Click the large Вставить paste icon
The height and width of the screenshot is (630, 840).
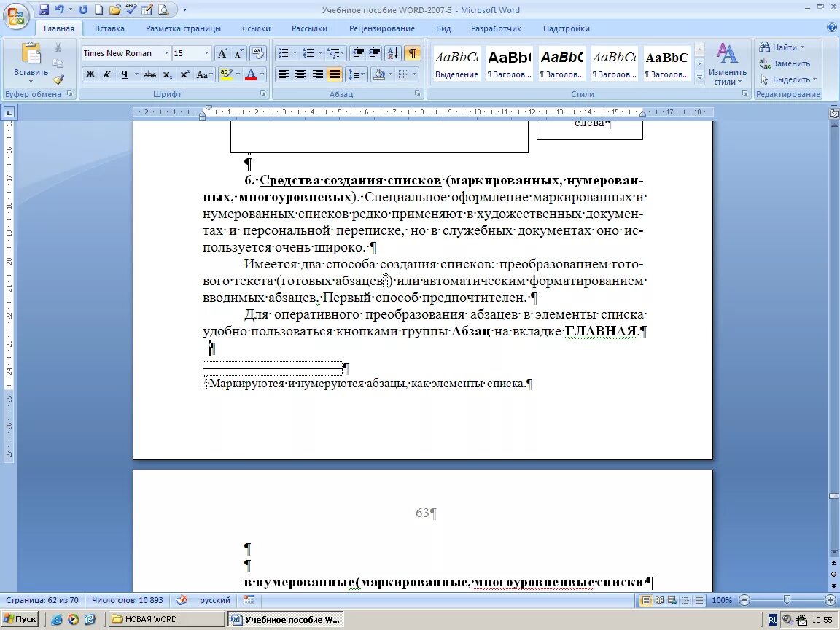[x=31, y=53]
